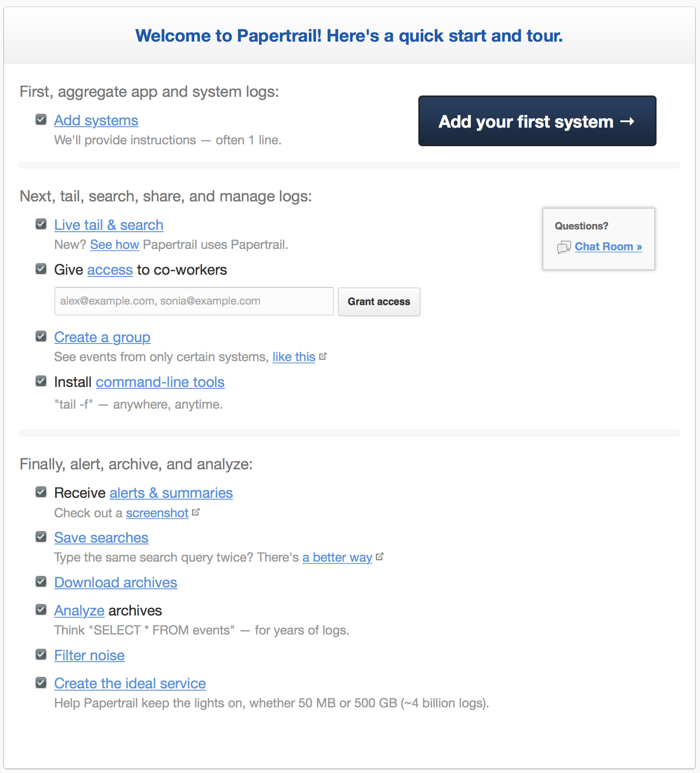Image resolution: width=700 pixels, height=773 pixels.
Task: Click external-link icon after 'screenshot'
Action: pos(196,512)
